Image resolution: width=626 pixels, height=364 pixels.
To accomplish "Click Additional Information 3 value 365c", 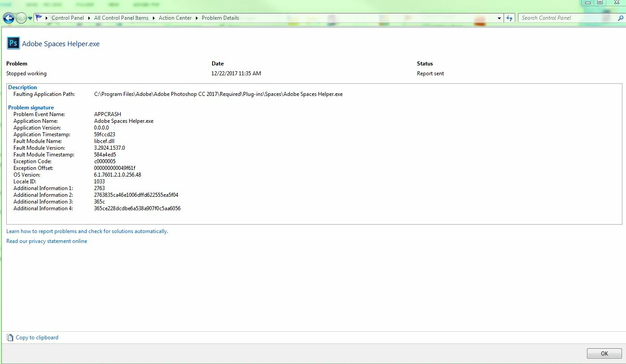I will [x=99, y=202].
